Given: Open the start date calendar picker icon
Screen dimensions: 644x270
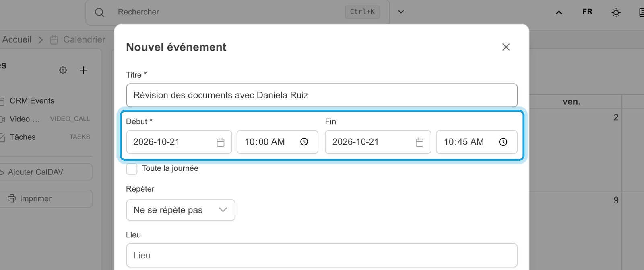Looking at the screenshot, I should point(221,142).
